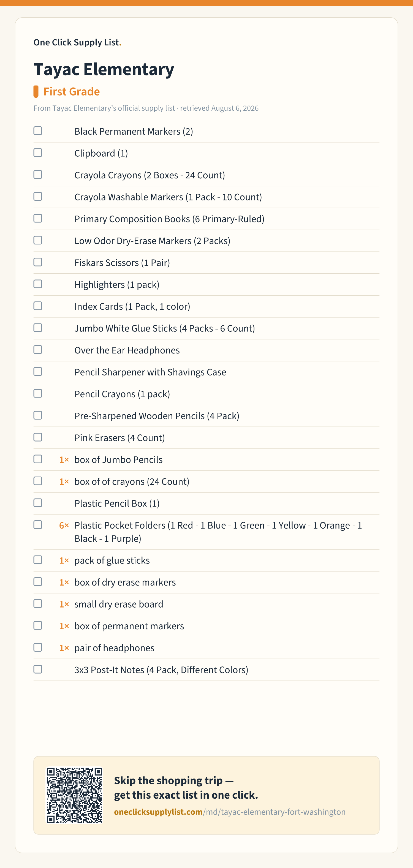Viewport: 413px width, 868px height.
Task: Tick Low Odor Dry-Erase Markers checkbox
Action: coord(38,240)
